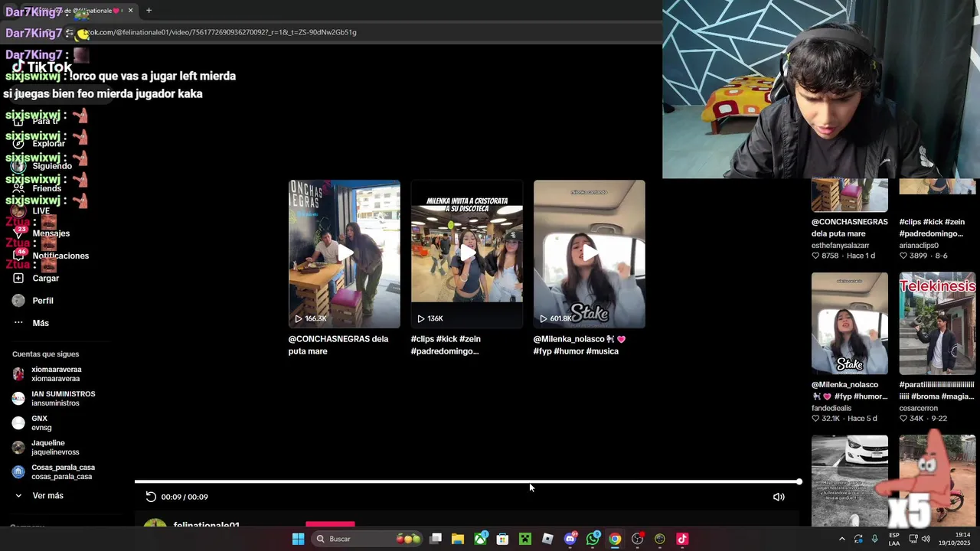This screenshot has height=551, width=980.
Task: Launch Minecraft from the taskbar
Action: (x=525, y=539)
